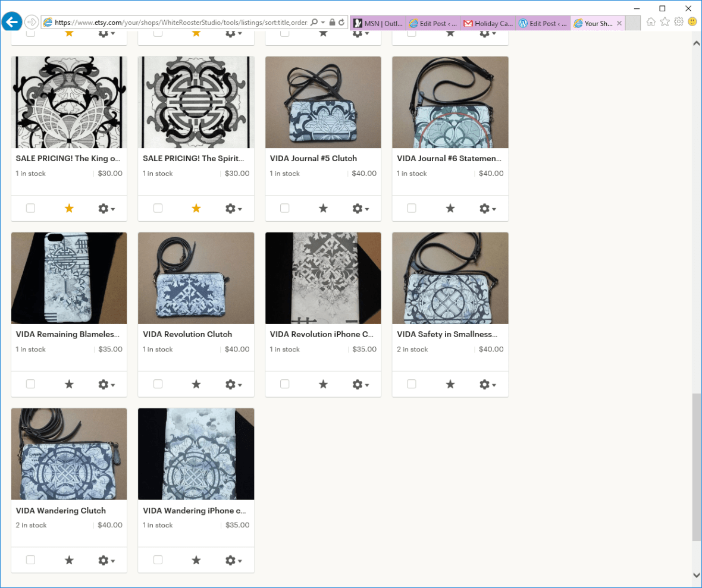Select the VIDA Revolution Clutch checkbox

(x=157, y=384)
